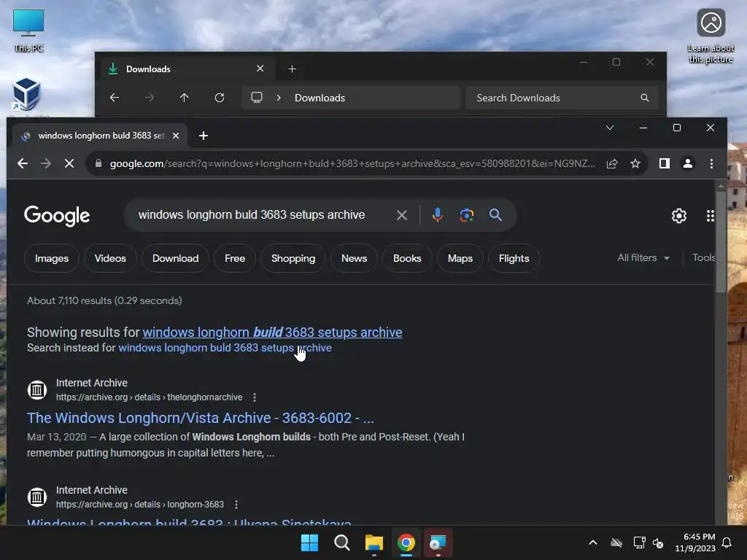Screen dimensions: 747x560
Task: Show hidden system tray icons
Action: [593, 542]
